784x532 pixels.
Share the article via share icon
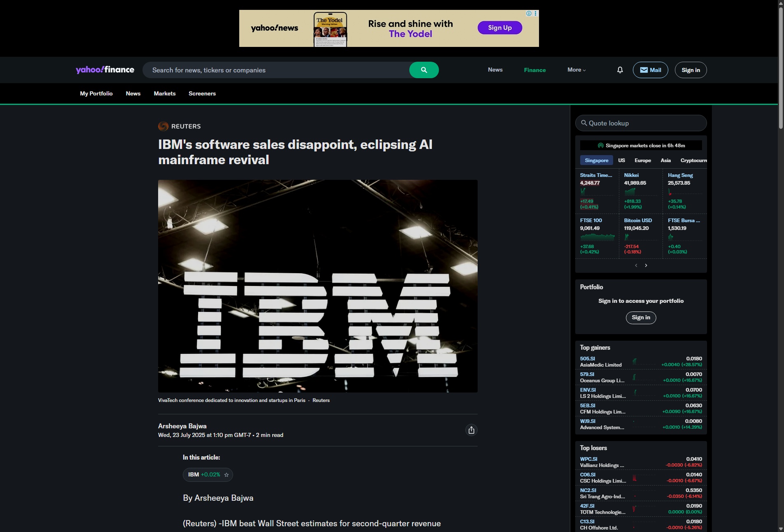click(x=471, y=430)
